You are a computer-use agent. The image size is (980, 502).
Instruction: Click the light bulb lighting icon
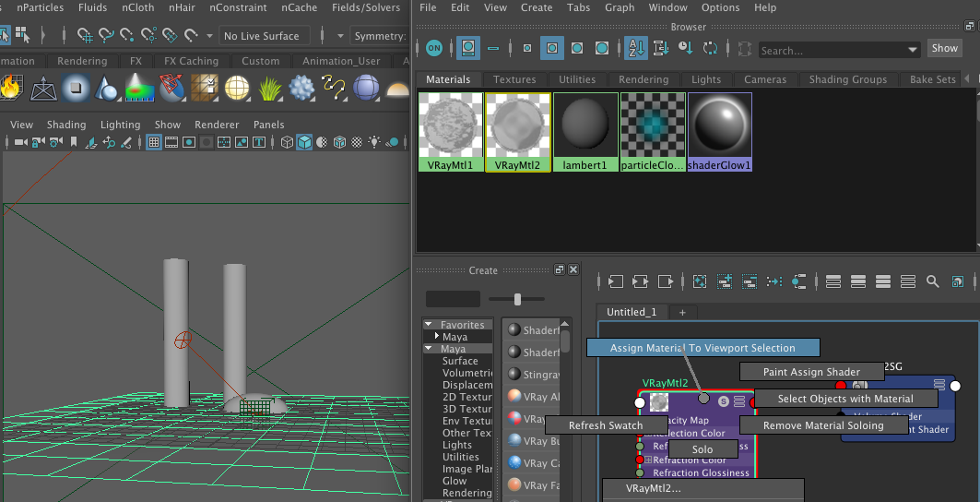pos(373,142)
